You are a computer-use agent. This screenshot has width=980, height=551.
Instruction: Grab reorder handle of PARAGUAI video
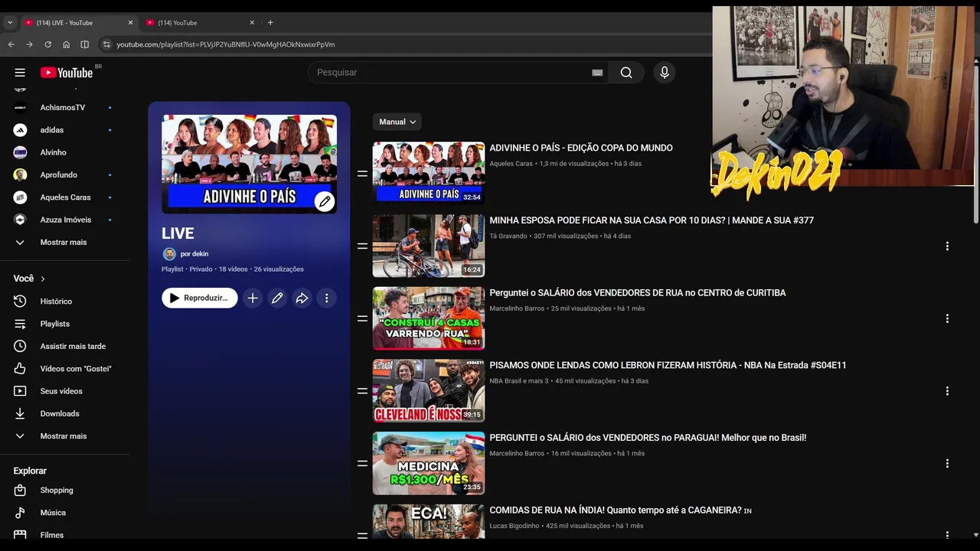(x=362, y=464)
